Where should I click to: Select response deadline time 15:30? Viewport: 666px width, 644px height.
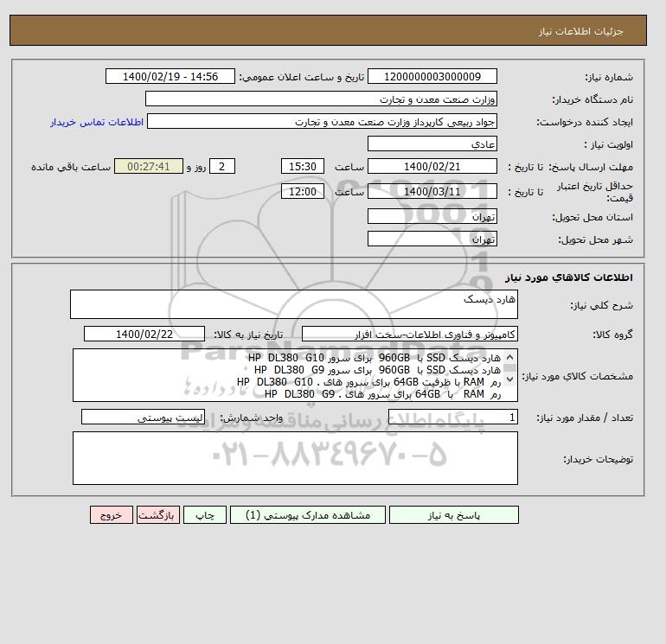pyautogui.click(x=303, y=167)
